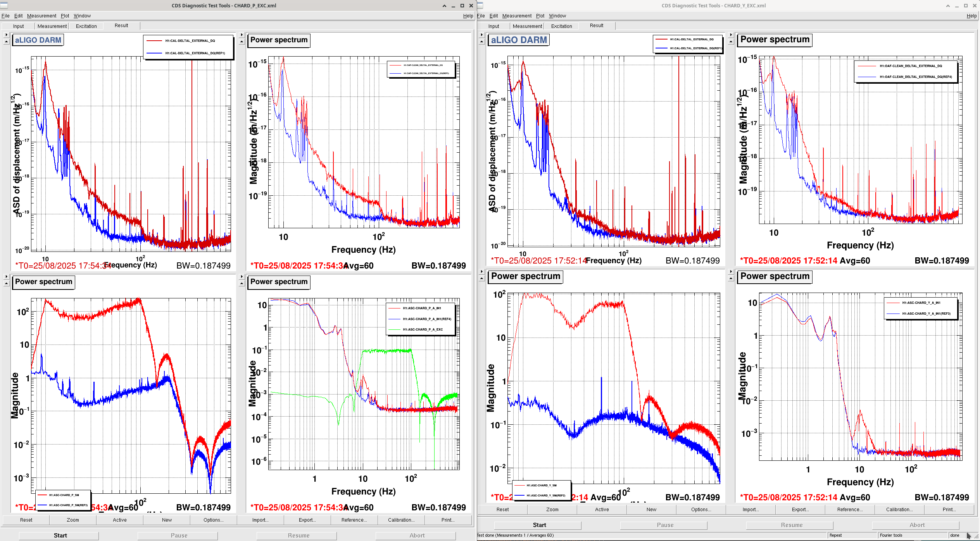Open Export... in CHARD_P_EXC window
Image resolution: width=980 pixels, height=541 pixels.
point(307,520)
